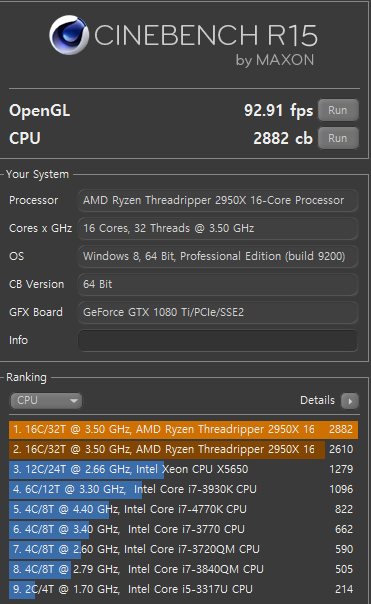Select the Core i7-3770 ranking row

tap(183, 530)
